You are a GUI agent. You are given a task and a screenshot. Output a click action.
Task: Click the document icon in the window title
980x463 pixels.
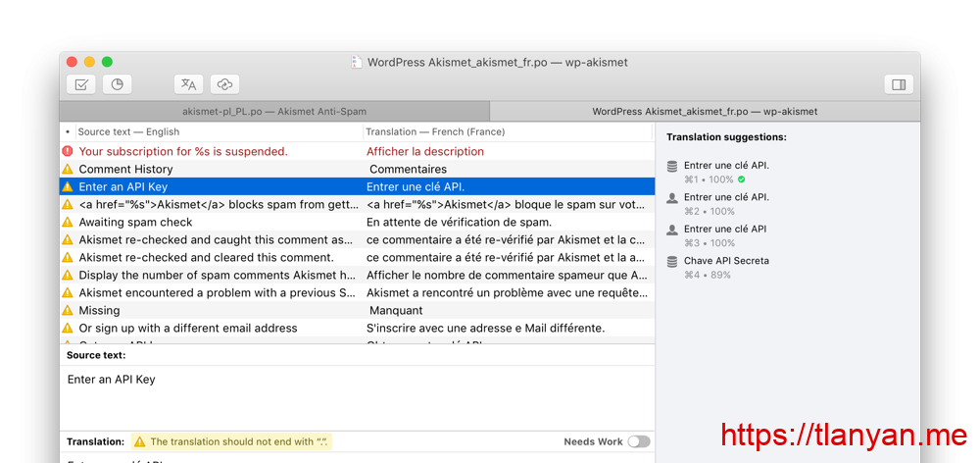point(357,62)
